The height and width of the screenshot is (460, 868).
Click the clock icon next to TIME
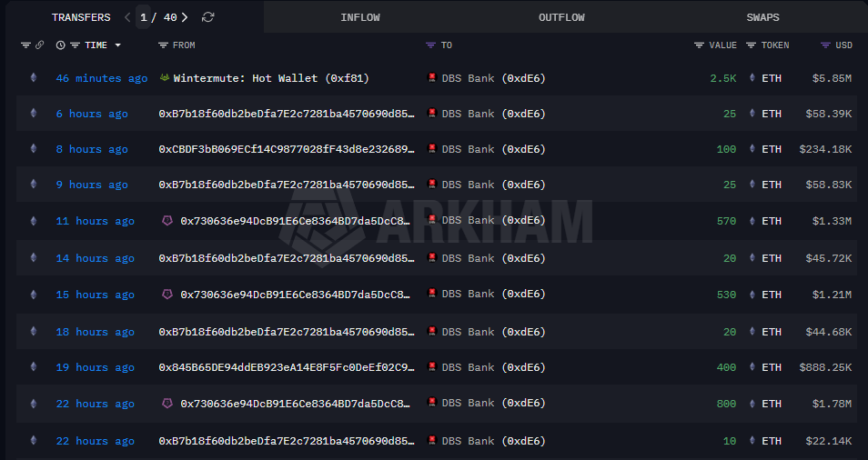60,45
